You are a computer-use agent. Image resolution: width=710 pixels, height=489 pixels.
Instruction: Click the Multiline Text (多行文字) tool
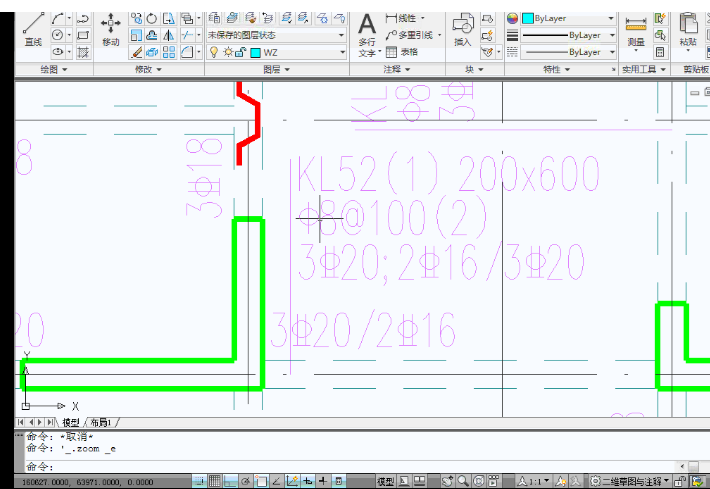tap(367, 30)
